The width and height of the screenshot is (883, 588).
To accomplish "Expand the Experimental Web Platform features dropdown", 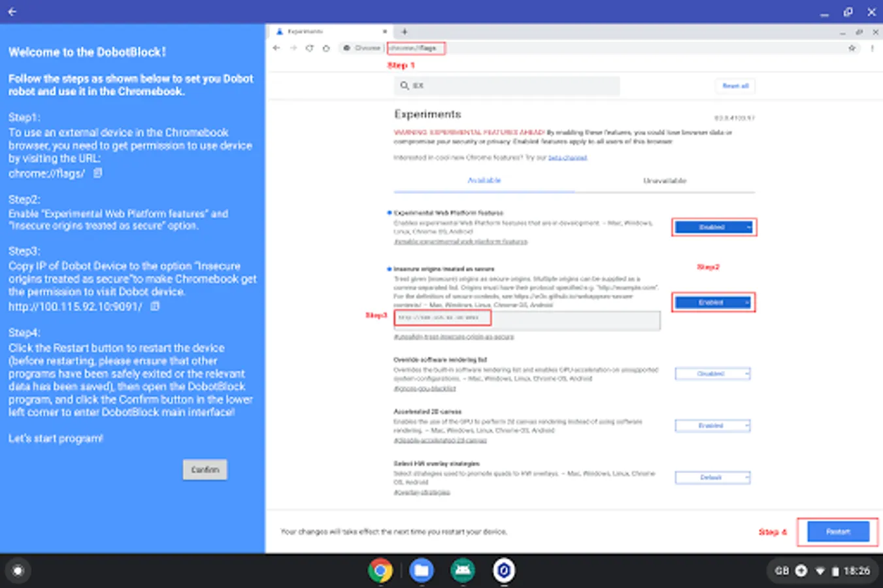I will 713,227.
